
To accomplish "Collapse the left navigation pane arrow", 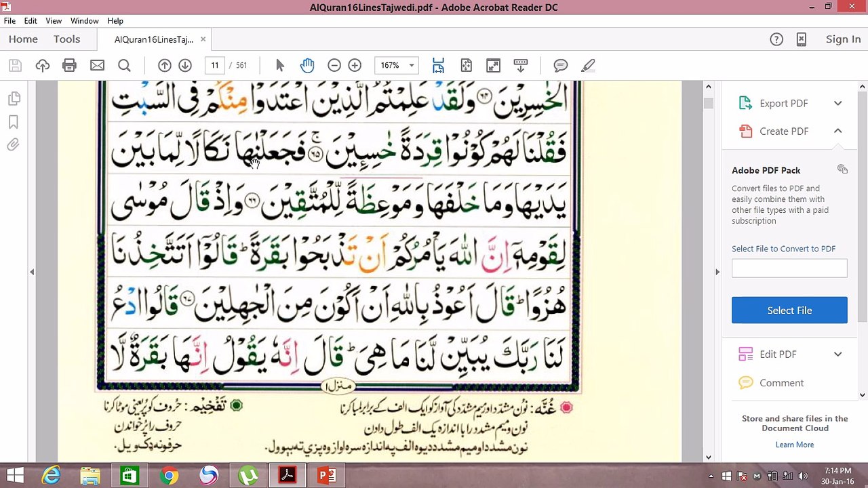I will 32,272.
